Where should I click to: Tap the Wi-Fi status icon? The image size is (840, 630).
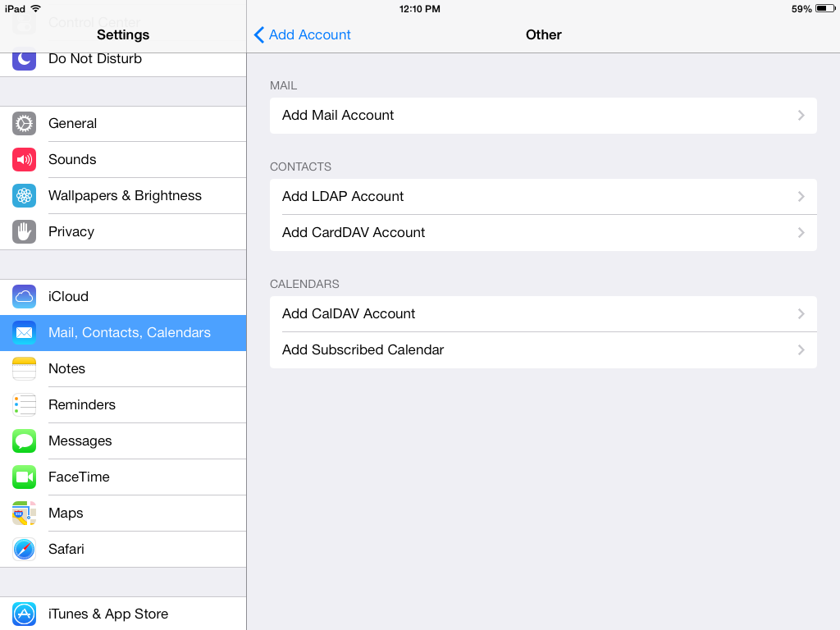point(35,8)
